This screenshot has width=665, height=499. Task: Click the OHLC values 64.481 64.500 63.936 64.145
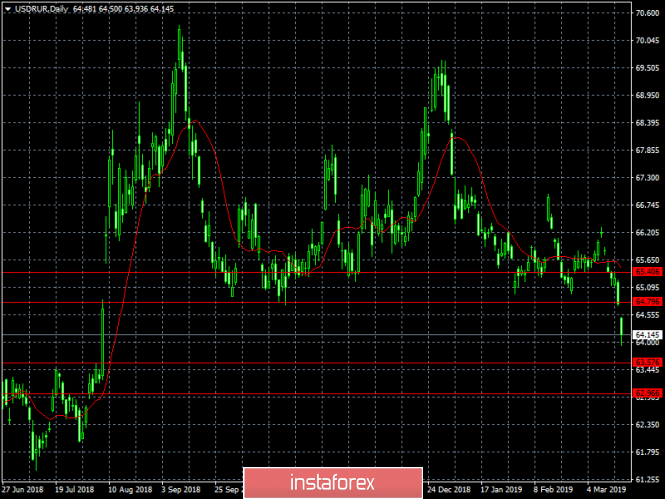click(x=123, y=9)
